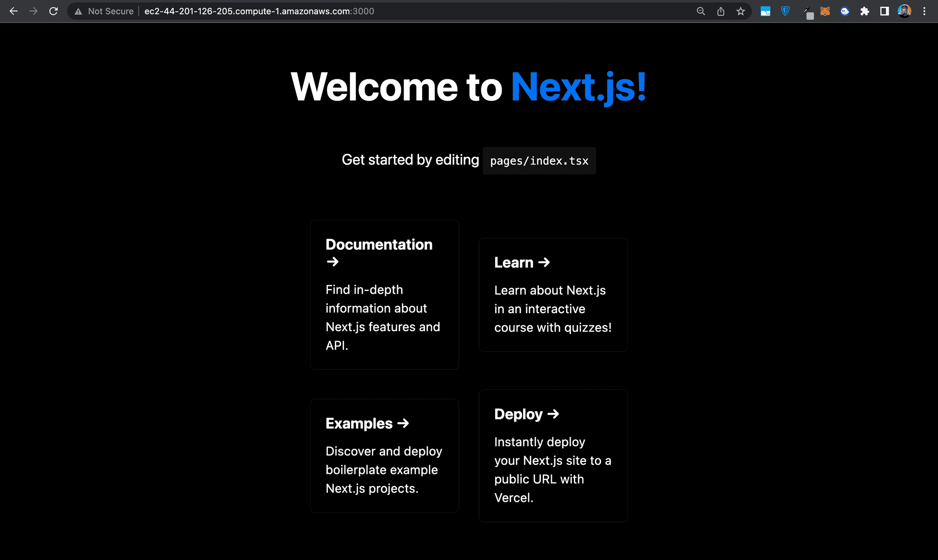Image resolution: width=938 pixels, height=560 pixels.
Task: Click the blue bookmarking extension icon
Action: pyautogui.click(x=765, y=11)
